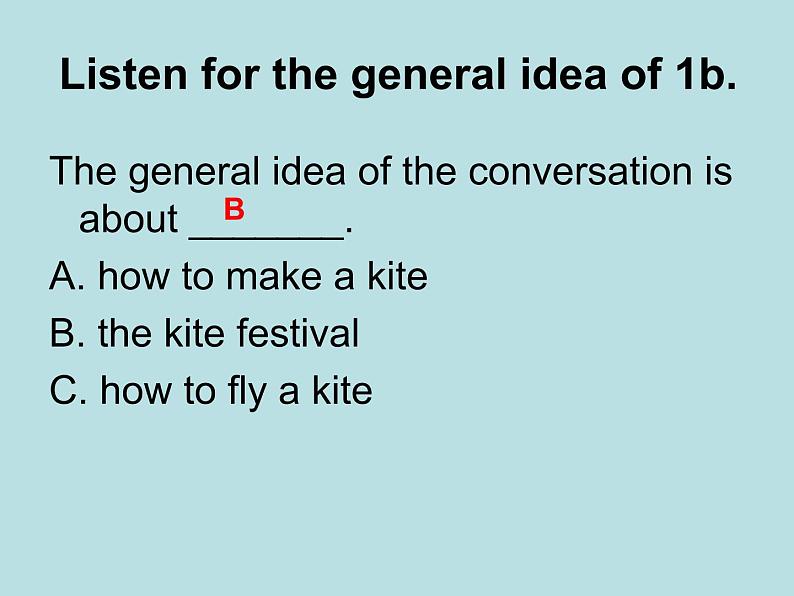This screenshot has width=794, height=596.
Task: Click the word kite in option A
Action: pyautogui.click(x=398, y=276)
